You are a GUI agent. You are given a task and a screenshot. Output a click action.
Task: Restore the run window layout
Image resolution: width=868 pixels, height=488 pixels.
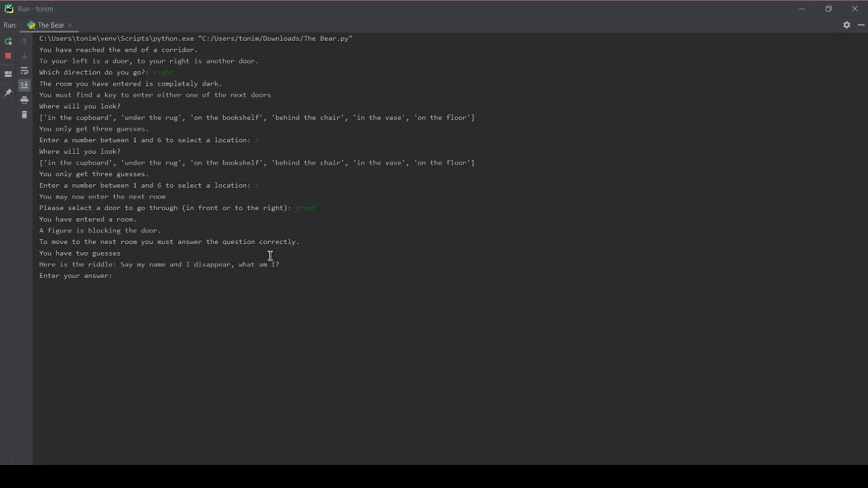(8, 74)
